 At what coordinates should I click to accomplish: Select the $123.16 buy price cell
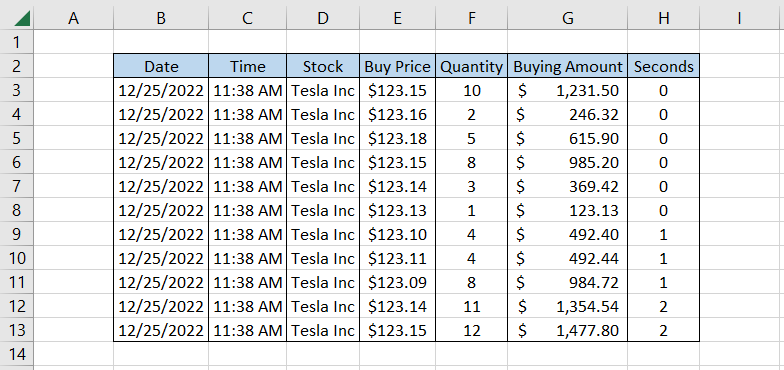tap(398, 114)
